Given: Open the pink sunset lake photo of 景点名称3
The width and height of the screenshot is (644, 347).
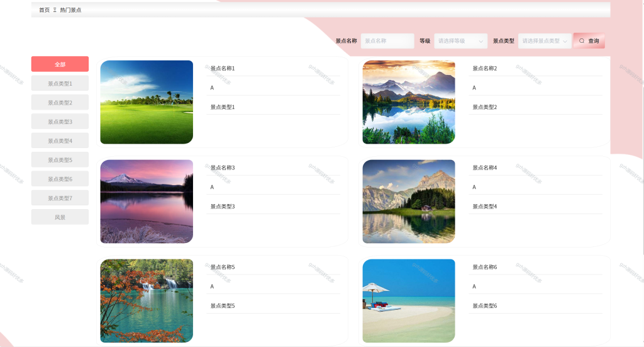Looking at the screenshot, I should point(147,202).
